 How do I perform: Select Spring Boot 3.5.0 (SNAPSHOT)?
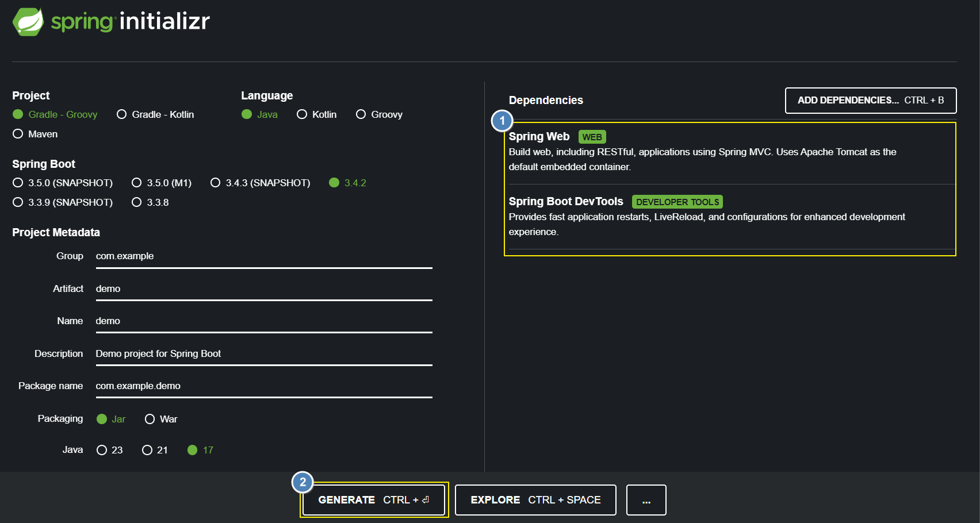(63, 183)
